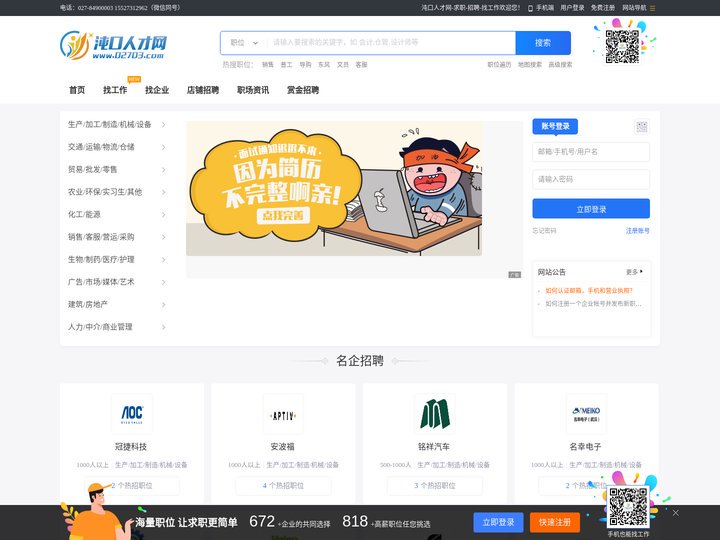Focus the 邮箱/手机号/用户名 field

coord(591,152)
